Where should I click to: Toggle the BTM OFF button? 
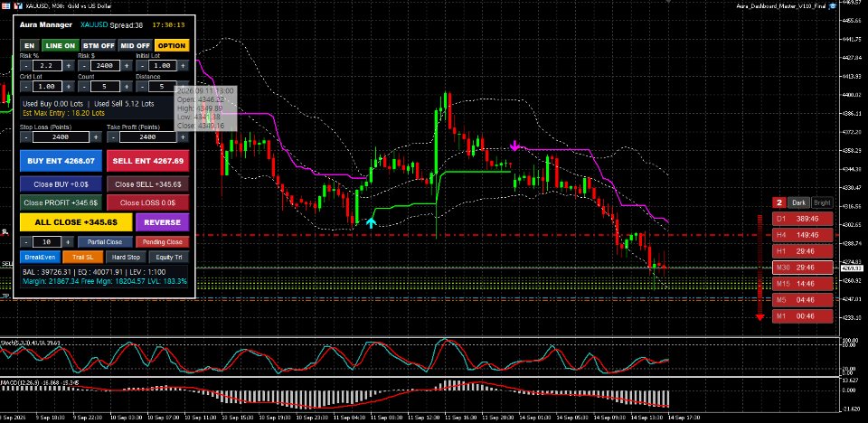99,46
